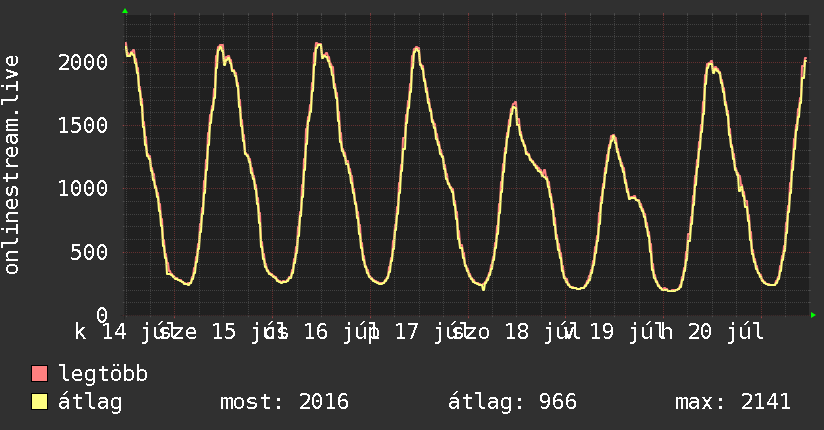Click the 0 origin axis label
This screenshot has height=430, width=824.
102,315
